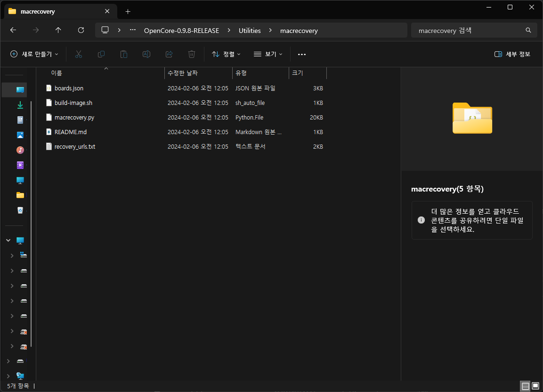Image resolution: width=543 pixels, height=392 pixels.
Task: Expand chevron after OpenCore-0.9.8-RELEASE breadcrumb
Action: click(x=229, y=30)
